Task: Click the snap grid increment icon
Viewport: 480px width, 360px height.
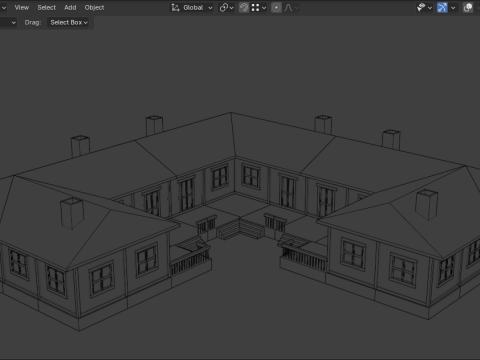Action: 255,7
